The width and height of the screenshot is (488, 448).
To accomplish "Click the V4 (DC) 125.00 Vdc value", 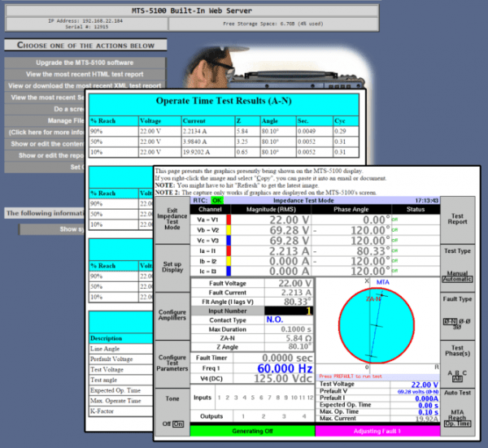I will (283, 378).
